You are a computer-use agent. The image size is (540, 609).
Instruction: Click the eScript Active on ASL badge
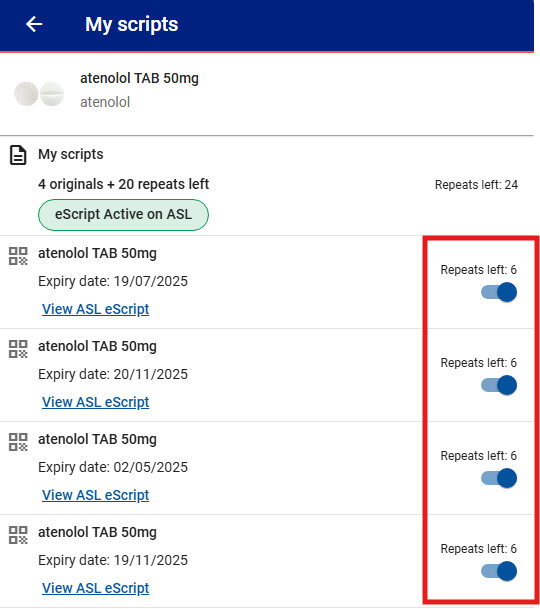(x=124, y=215)
